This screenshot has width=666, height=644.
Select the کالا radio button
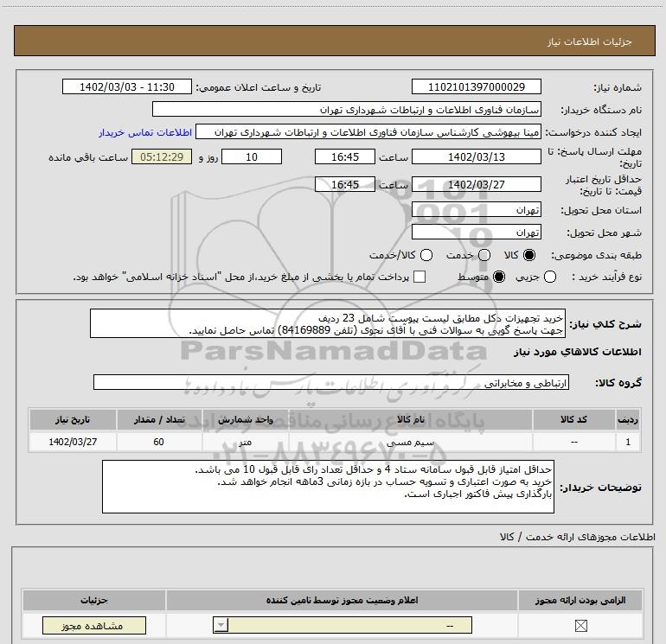(529, 255)
